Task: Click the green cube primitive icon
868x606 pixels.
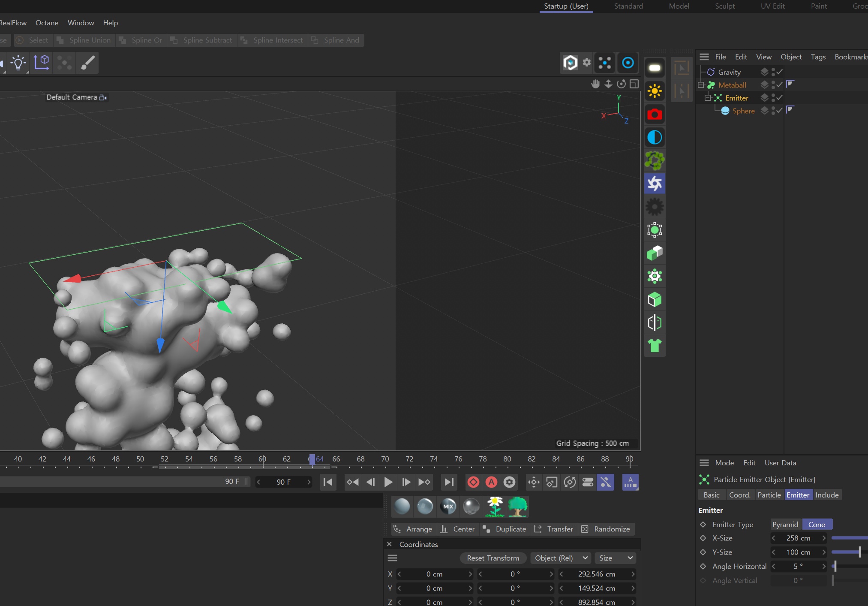Action: coord(655,299)
